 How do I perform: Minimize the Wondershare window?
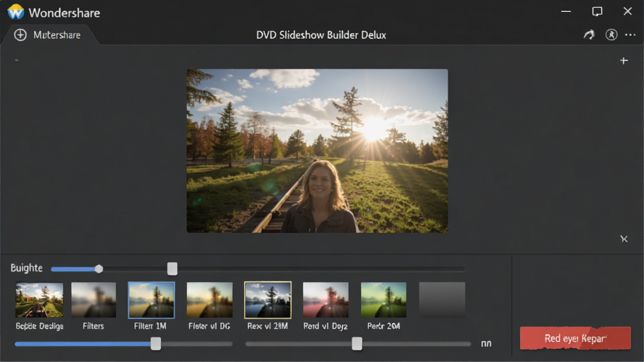click(x=566, y=11)
